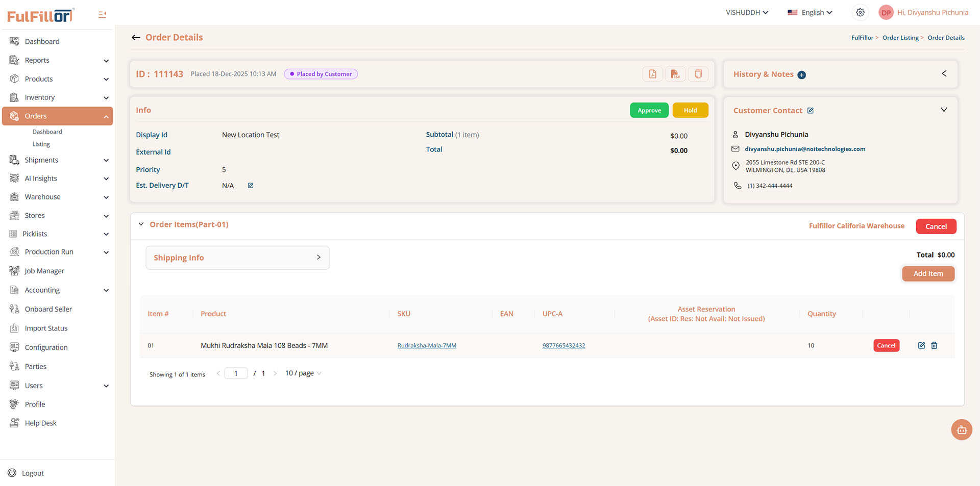
Task: Open UPC-A 9877665432432 link
Action: click(563, 346)
